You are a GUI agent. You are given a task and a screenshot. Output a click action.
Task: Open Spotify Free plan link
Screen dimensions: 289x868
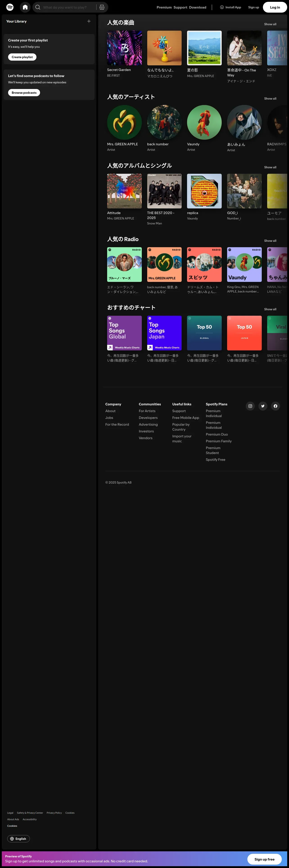coord(216,460)
